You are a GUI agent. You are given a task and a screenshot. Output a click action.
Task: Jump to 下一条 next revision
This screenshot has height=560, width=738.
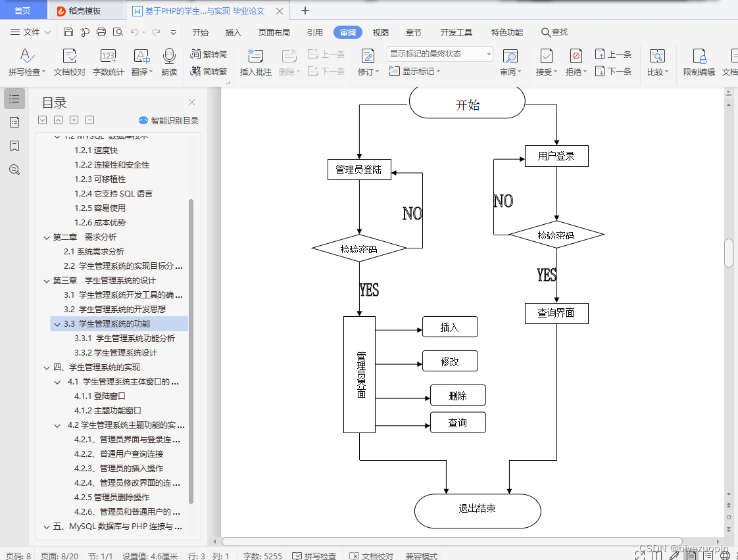(x=612, y=72)
